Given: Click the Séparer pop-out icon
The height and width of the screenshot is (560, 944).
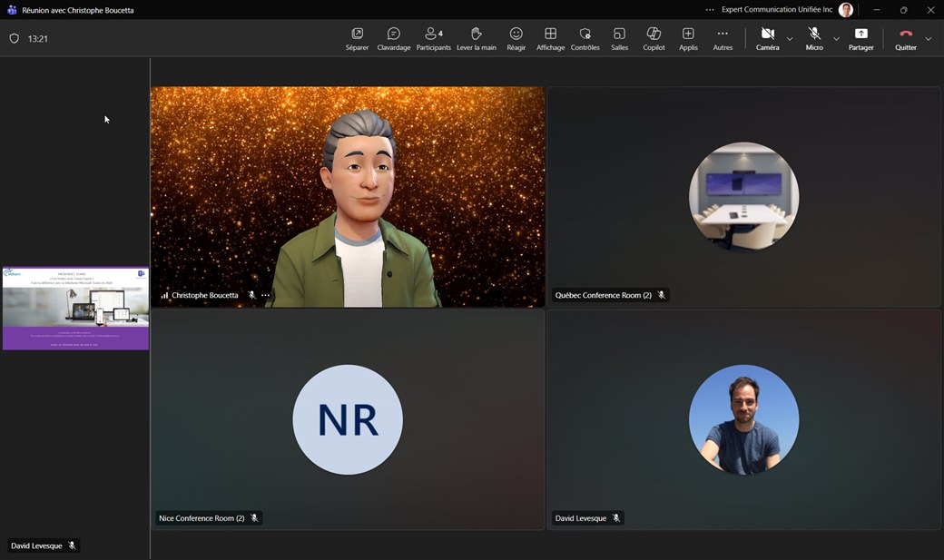Looking at the screenshot, I should coord(357,39).
